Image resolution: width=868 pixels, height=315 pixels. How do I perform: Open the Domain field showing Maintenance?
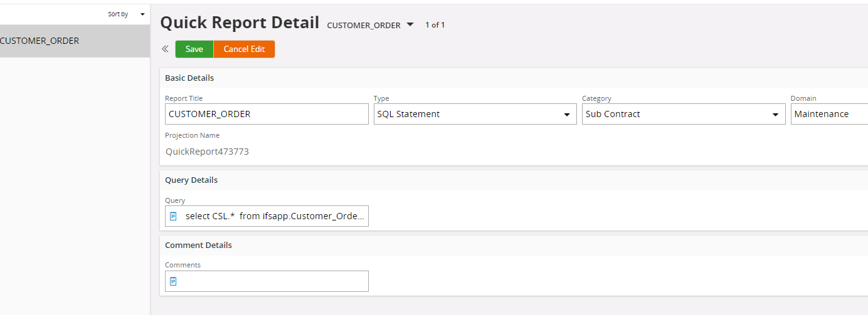(x=829, y=114)
